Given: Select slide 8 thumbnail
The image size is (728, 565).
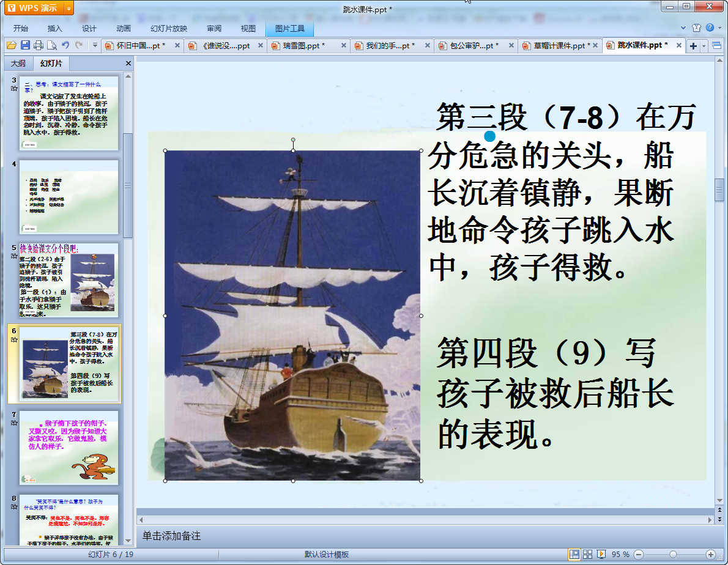Looking at the screenshot, I should [x=69, y=520].
